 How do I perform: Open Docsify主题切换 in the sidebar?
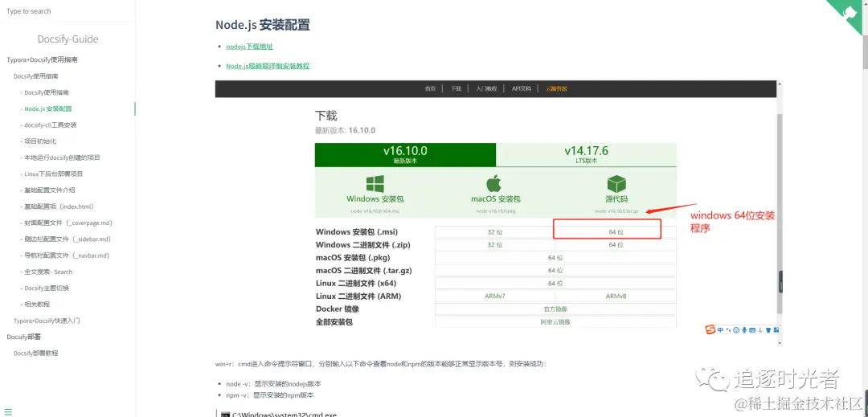point(47,288)
